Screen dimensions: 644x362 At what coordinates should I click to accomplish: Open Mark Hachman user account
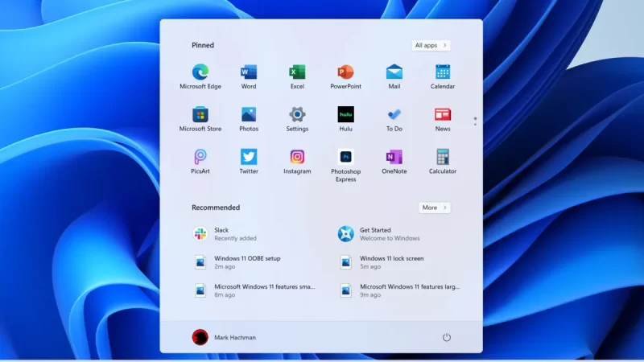(x=224, y=337)
